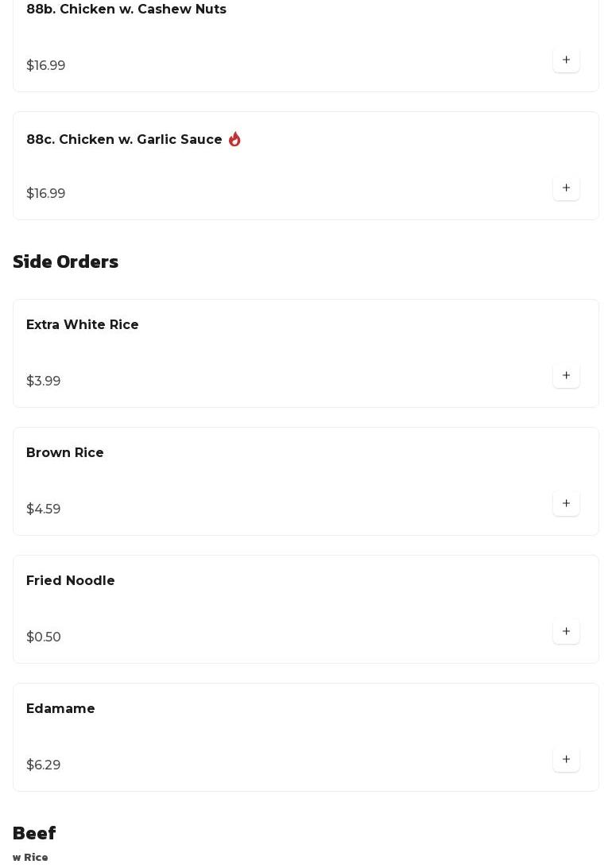Add Edamame to the order
The width and height of the screenshot is (612, 868).
tap(566, 760)
